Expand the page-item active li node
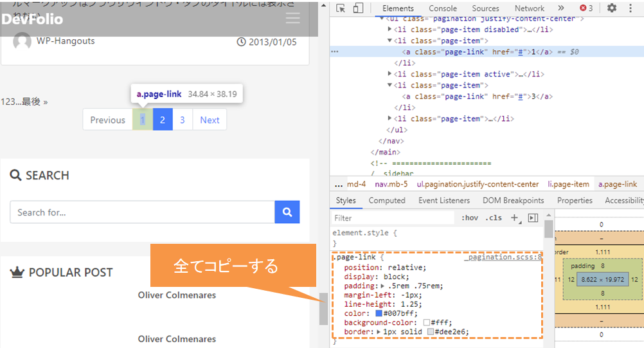 [x=390, y=75]
